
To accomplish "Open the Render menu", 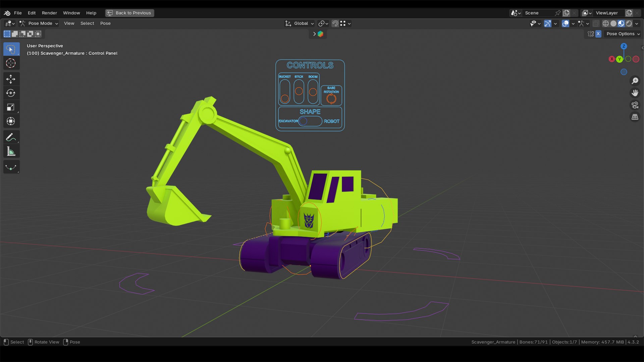I will point(49,13).
